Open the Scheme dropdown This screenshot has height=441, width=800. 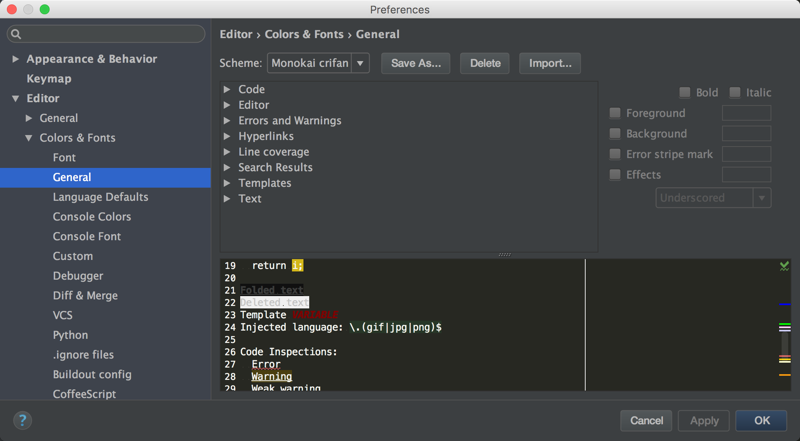click(318, 63)
